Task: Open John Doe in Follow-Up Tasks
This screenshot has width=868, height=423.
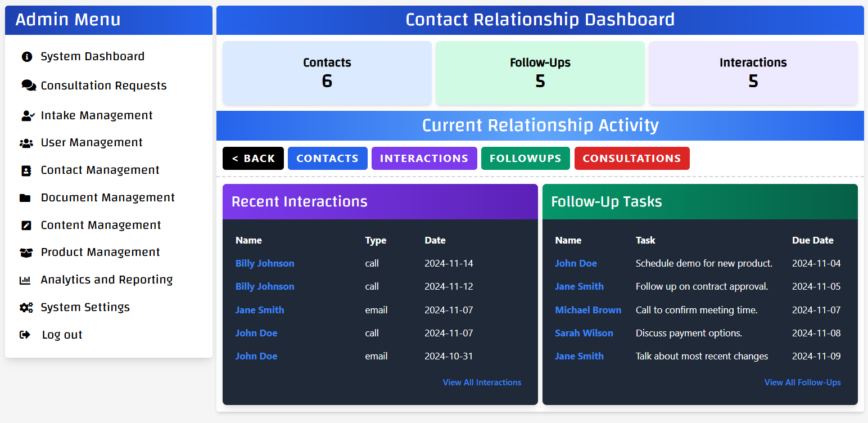Action: tap(576, 263)
